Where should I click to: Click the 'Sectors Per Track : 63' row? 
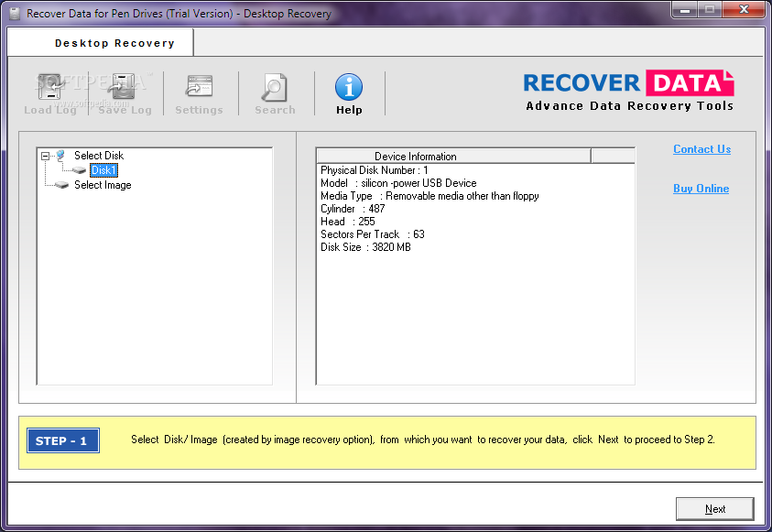coord(372,234)
